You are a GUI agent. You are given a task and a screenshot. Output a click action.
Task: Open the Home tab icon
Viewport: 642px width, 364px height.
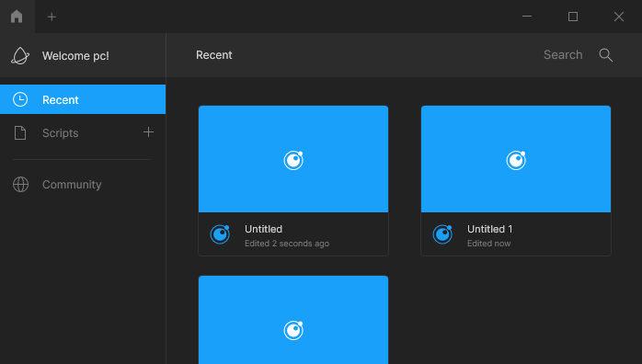pyautogui.click(x=17, y=17)
